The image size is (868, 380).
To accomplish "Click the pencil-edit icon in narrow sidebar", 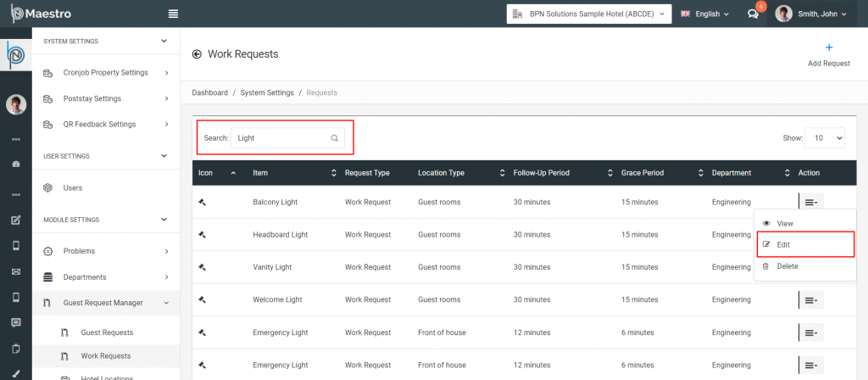I will coord(16,221).
